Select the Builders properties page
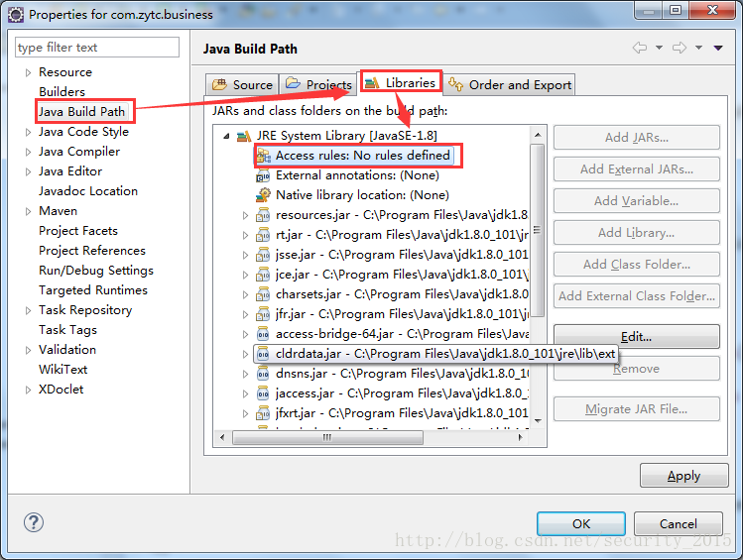This screenshot has width=743, height=560. 62,92
